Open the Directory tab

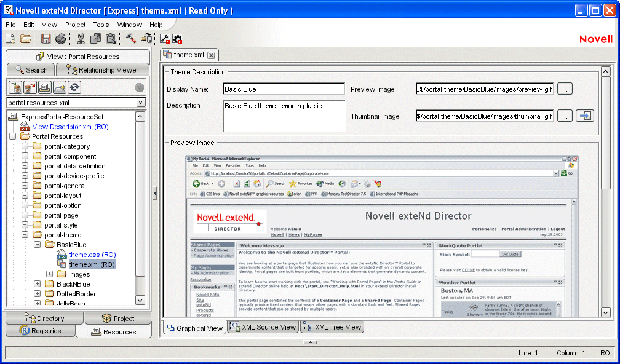pos(44,318)
